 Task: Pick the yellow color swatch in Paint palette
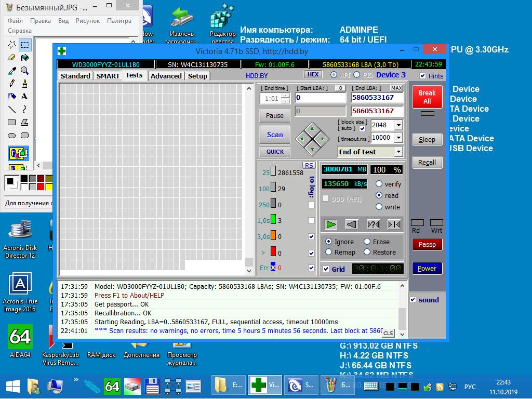49,187
